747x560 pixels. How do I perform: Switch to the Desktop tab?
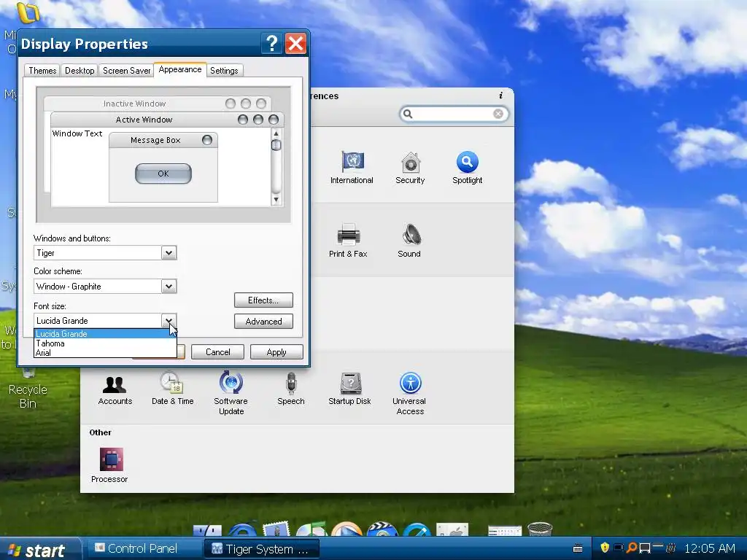(80, 71)
